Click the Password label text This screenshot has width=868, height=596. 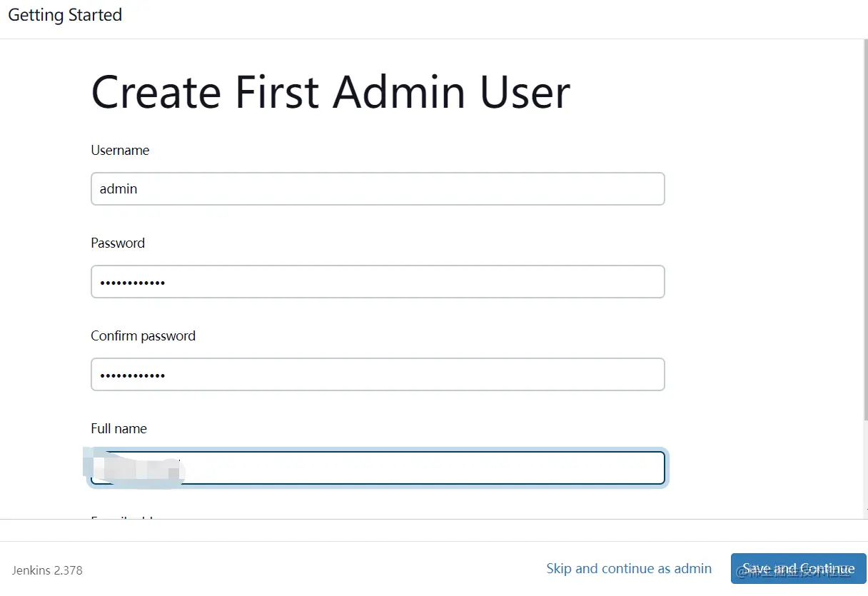pos(118,243)
